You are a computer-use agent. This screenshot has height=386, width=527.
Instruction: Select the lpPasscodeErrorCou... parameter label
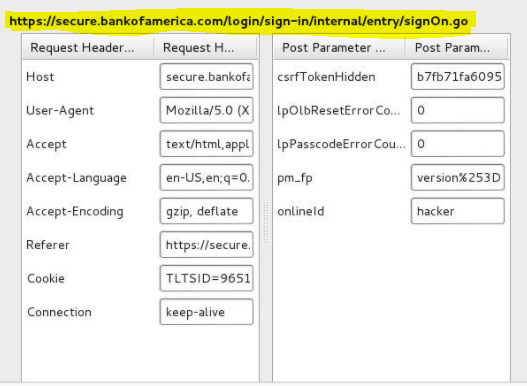coord(341,144)
